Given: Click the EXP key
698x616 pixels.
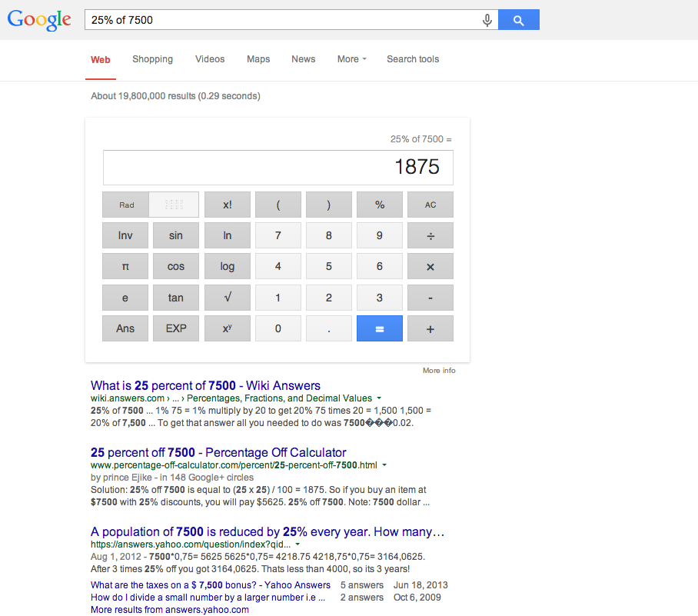Looking at the screenshot, I should point(176,328).
